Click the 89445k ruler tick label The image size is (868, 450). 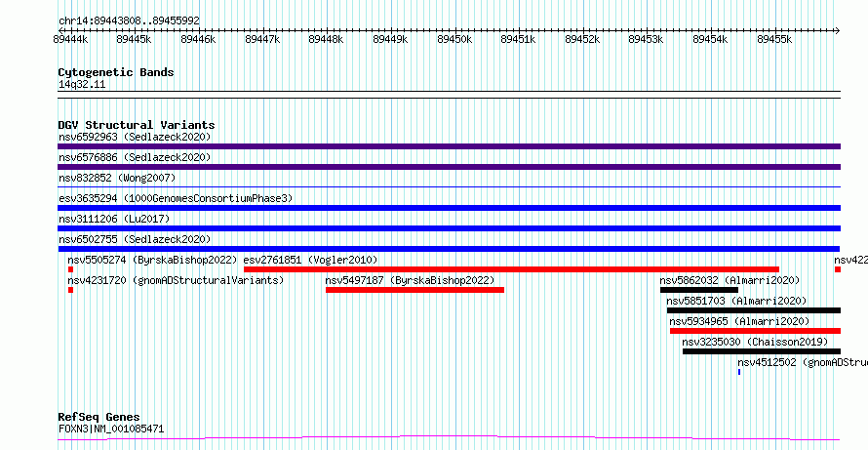(x=134, y=39)
